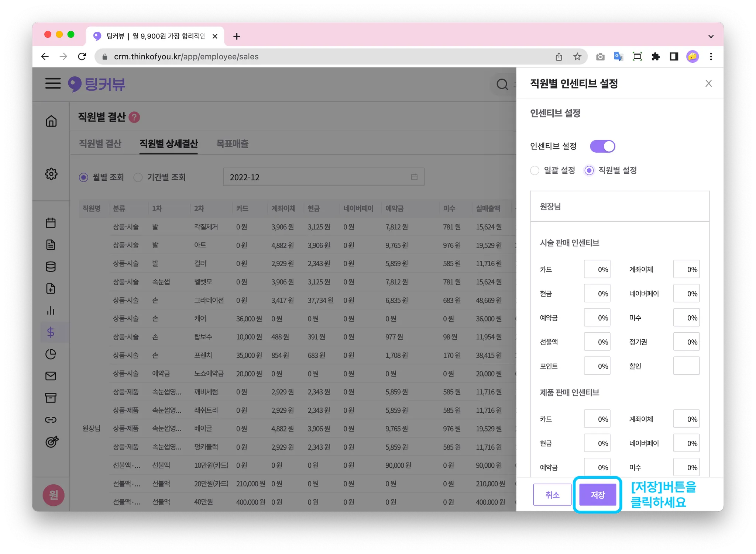Click the 취소 button
The height and width of the screenshot is (554, 756).
coord(552,495)
